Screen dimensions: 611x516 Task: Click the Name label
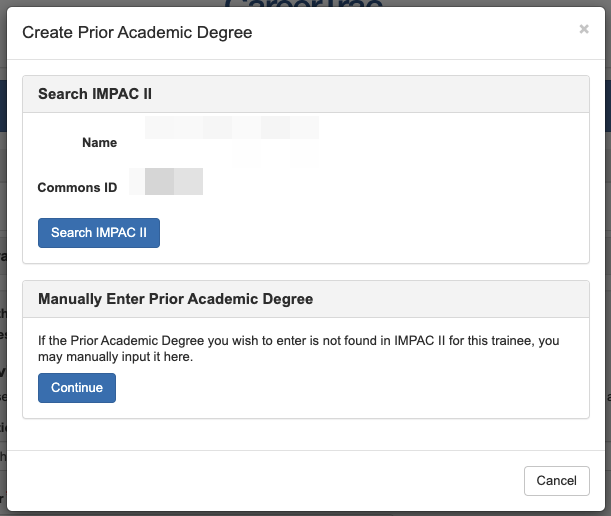[99, 143]
